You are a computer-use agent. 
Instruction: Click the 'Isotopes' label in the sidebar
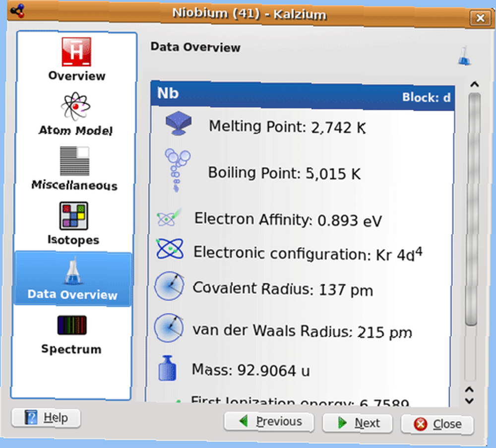point(73,240)
